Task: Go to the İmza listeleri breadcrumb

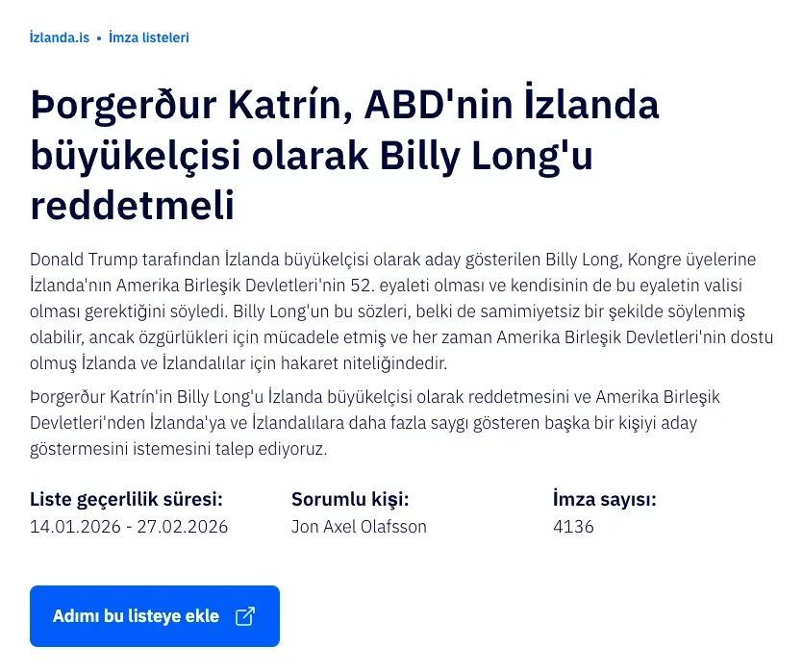Action: coord(148,37)
